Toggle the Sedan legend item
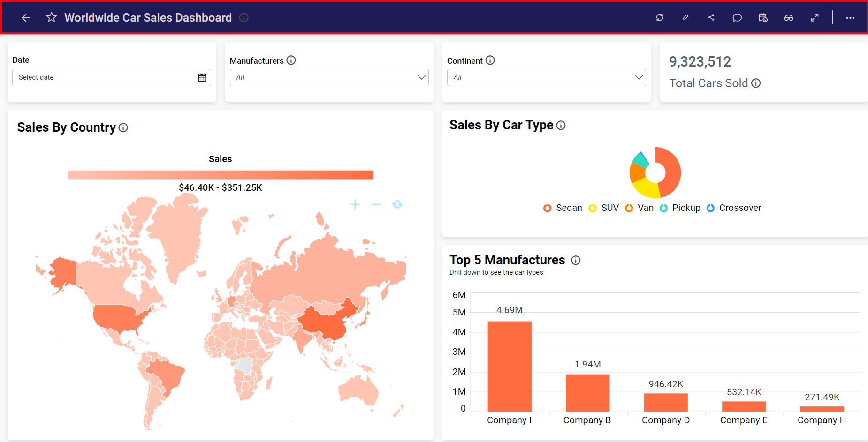 (563, 208)
